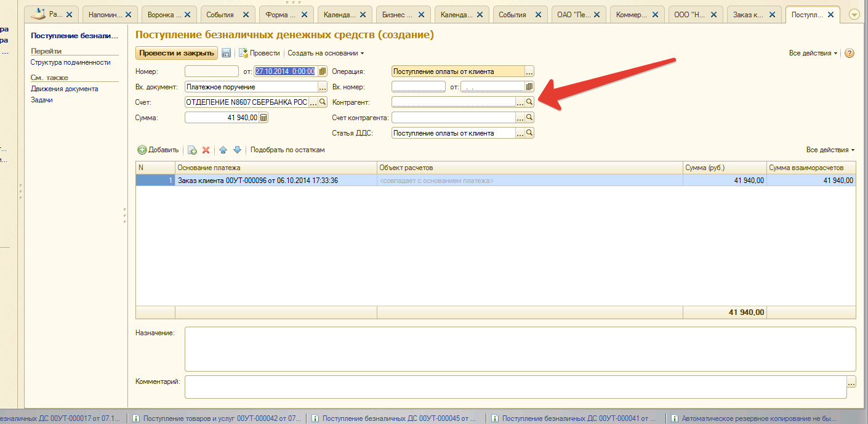This screenshot has height=424, width=868.
Task: Switch to the Заказ к... tab
Action: point(749,14)
